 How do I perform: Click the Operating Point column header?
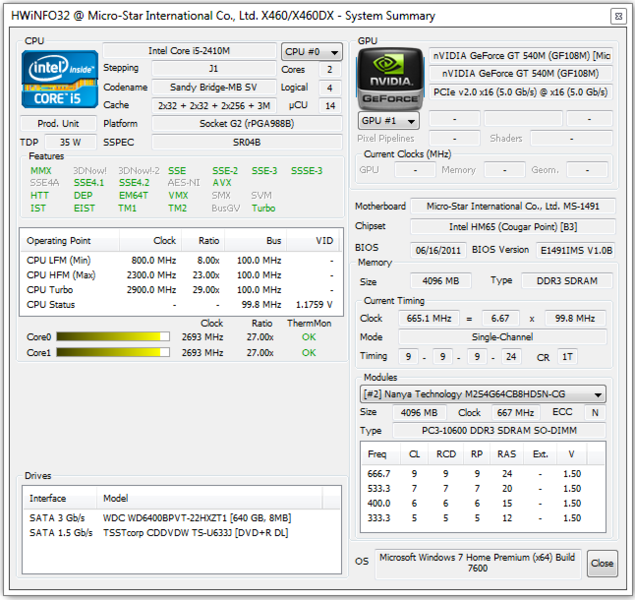70,240
